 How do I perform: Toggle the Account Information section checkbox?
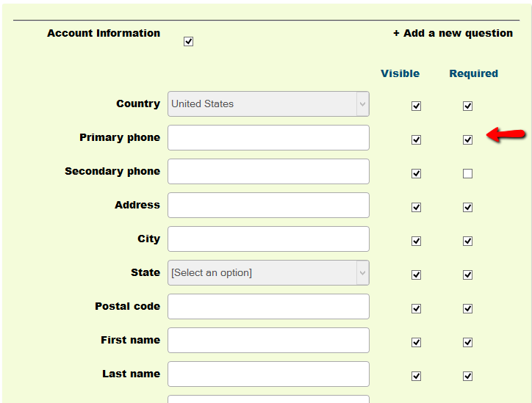188,42
